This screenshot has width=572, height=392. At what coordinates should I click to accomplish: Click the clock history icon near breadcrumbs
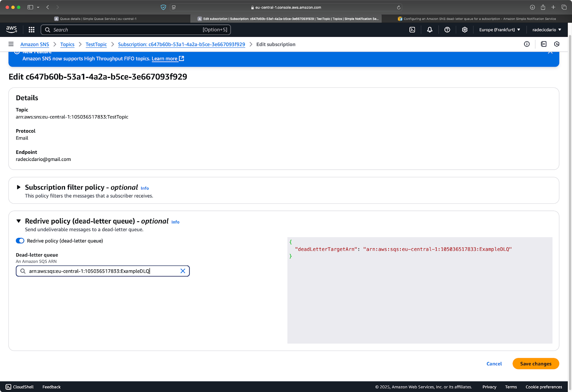click(x=557, y=44)
